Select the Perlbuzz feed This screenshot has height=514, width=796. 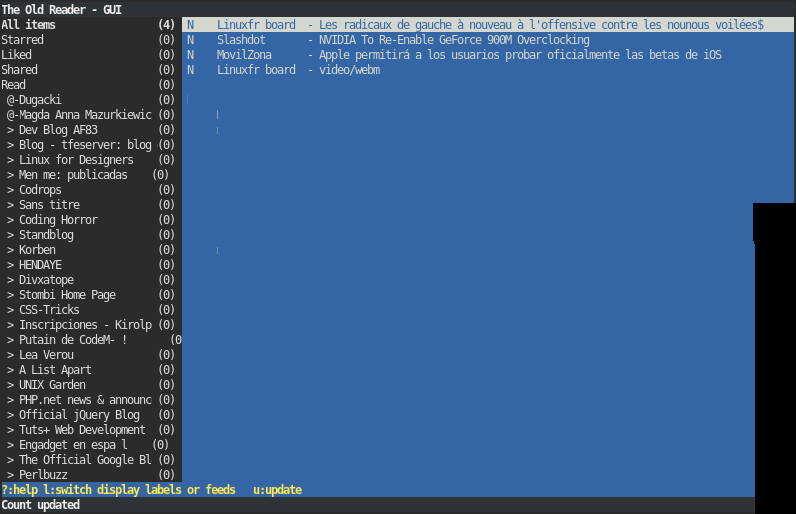(90, 474)
